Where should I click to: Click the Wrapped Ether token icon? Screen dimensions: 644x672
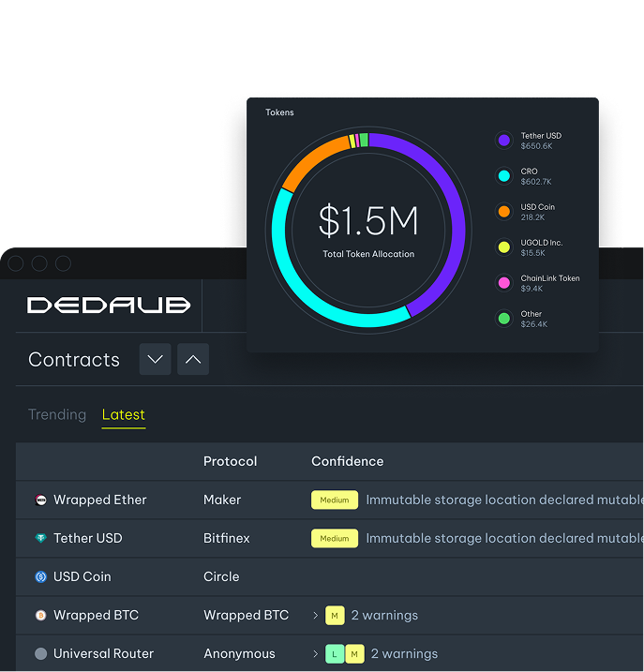click(x=40, y=500)
